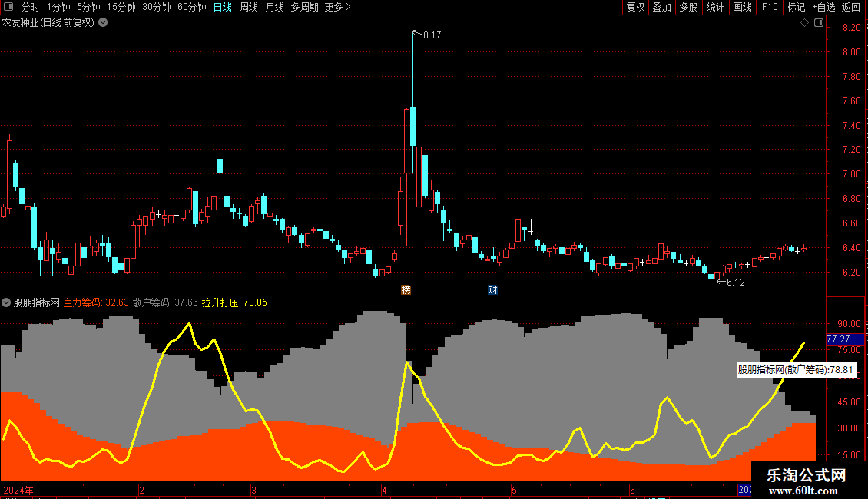Click the 77.27 indicator axis value

[838, 339]
